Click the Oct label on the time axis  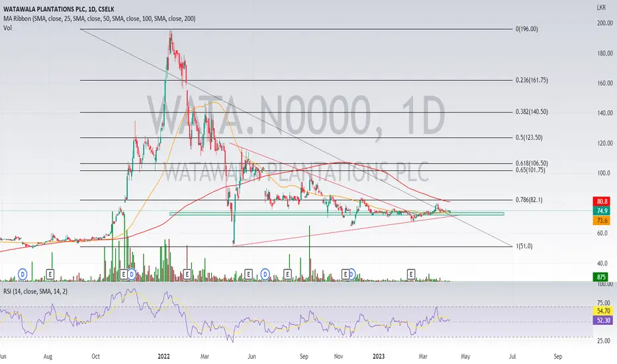click(95, 356)
